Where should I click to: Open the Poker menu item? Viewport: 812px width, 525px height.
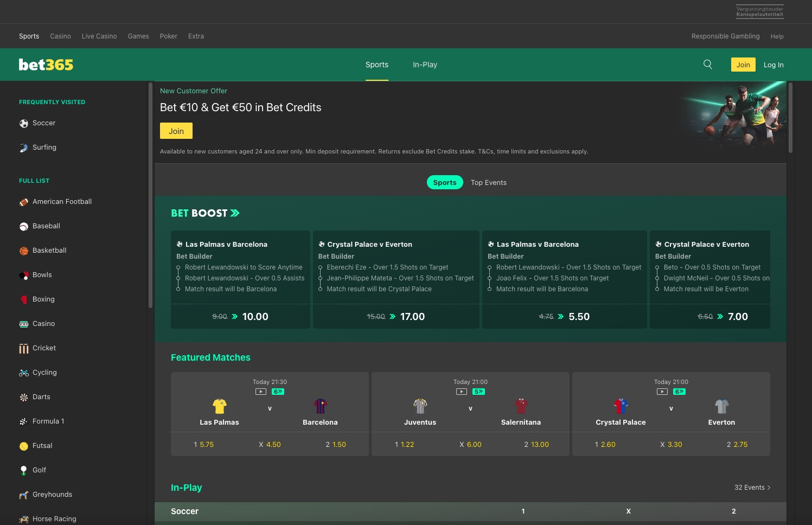168,36
